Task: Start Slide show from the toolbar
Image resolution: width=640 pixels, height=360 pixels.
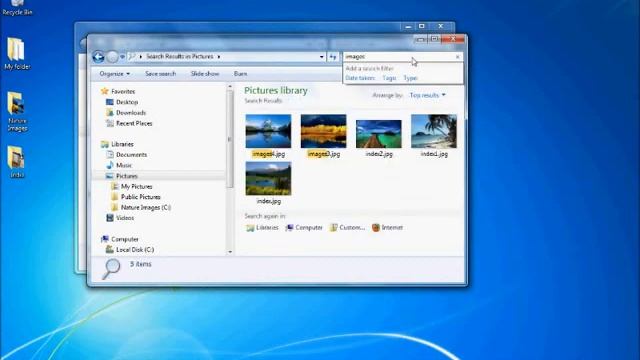Action: click(205, 74)
